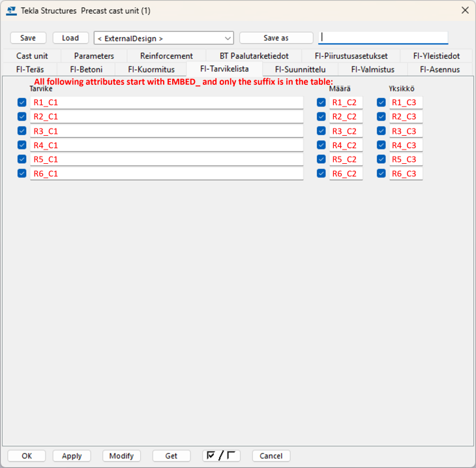This screenshot has height=468, width=476.
Task: Toggle the R4_C1 row checkbox
Action: [22, 145]
